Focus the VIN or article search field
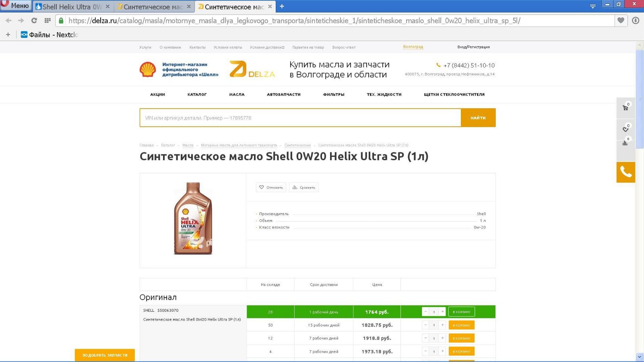Image resolution: width=644 pixels, height=362 pixels. click(300, 118)
